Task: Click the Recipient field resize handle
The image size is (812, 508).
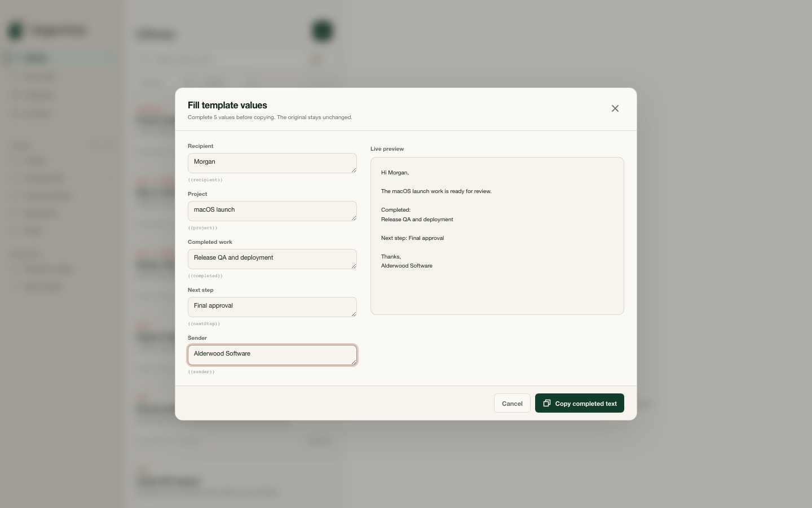Action: click(x=354, y=170)
